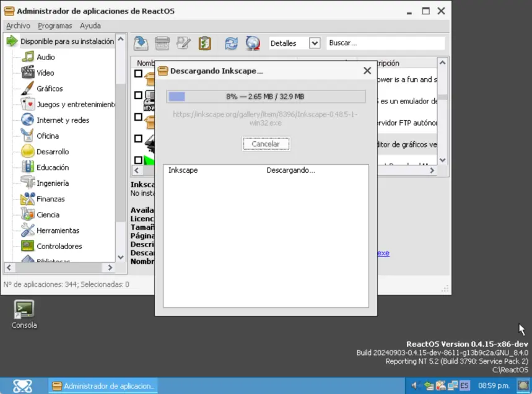The height and width of the screenshot is (394, 532).
Task: Click the Nº de aplicaciones status bar text
Action: [x=66, y=284]
